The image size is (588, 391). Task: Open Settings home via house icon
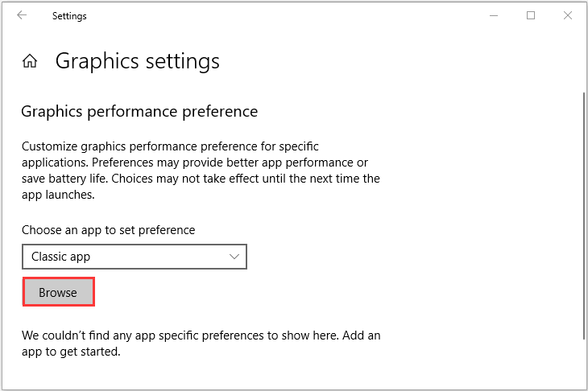click(30, 60)
